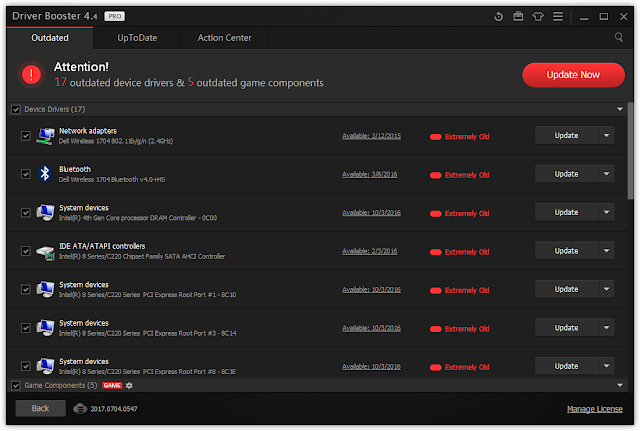Image resolution: width=640 pixels, height=431 pixels.
Task: Uncheck the Bluetooth driver checkbox
Action: pyautogui.click(x=26, y=174)
